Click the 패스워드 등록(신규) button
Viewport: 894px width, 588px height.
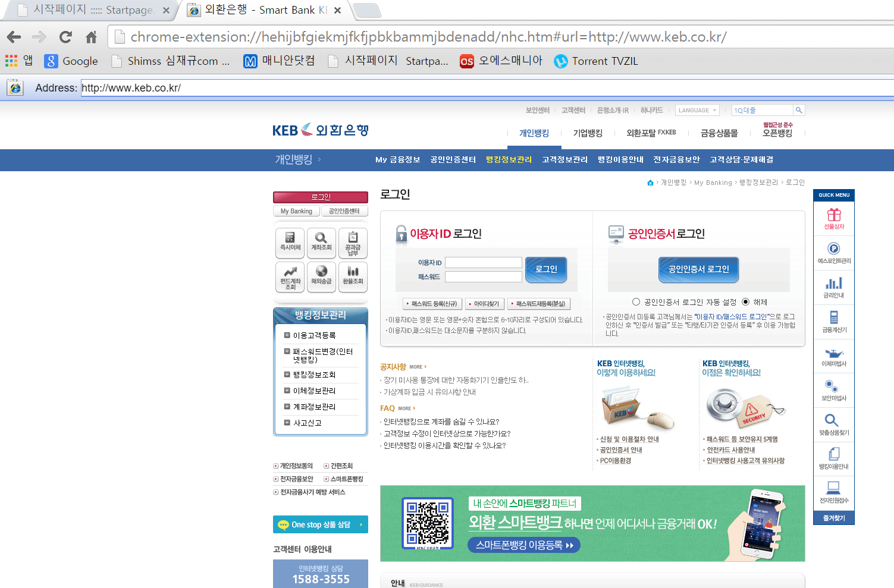pyautogui.click(x=432, y=304)
